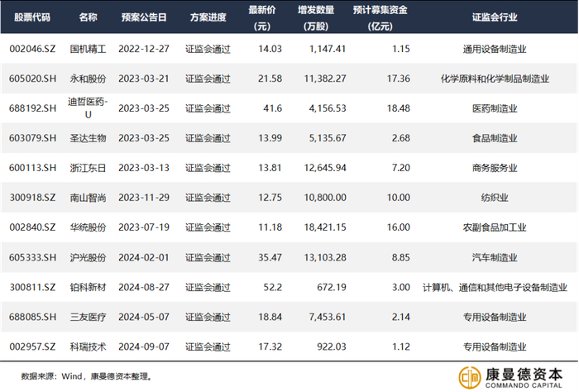Click the date 2023-03-21
Image resolution: width=579 pixels, height=392 pixels.
point(144,79)
